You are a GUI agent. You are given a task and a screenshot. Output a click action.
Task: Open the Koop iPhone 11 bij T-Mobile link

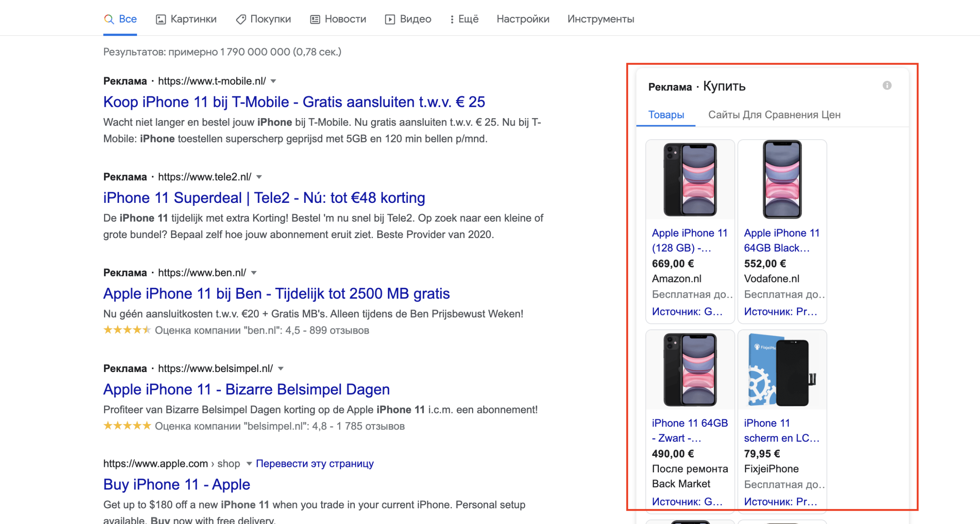pos(294,102)
